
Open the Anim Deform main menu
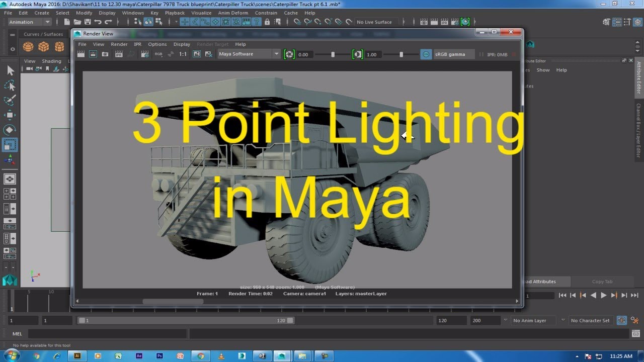click(233, 13)
